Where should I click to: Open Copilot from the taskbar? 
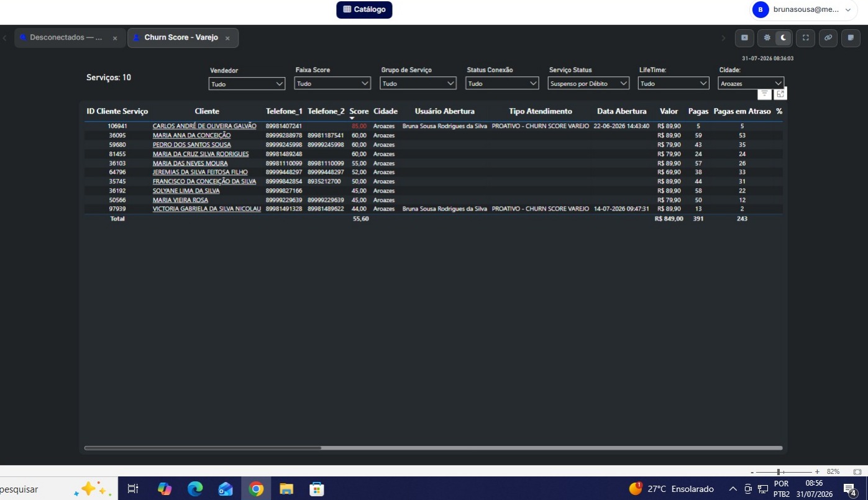[x=165, y=489]
